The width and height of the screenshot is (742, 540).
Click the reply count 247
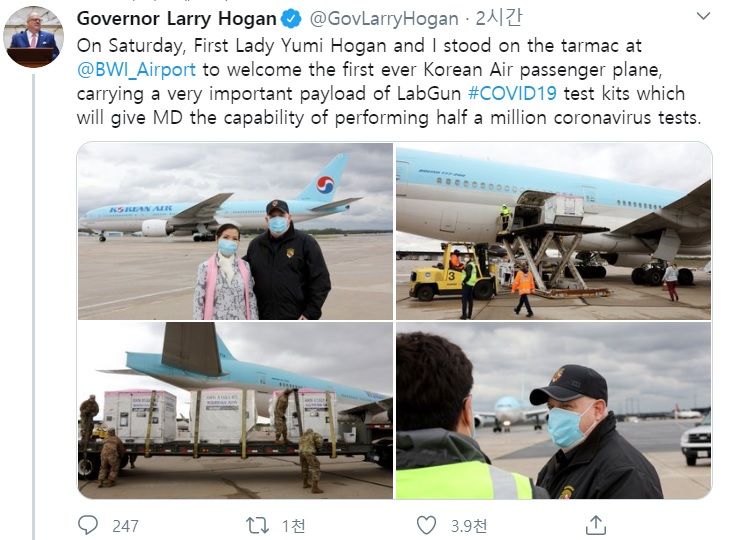[x=125, y=526]
